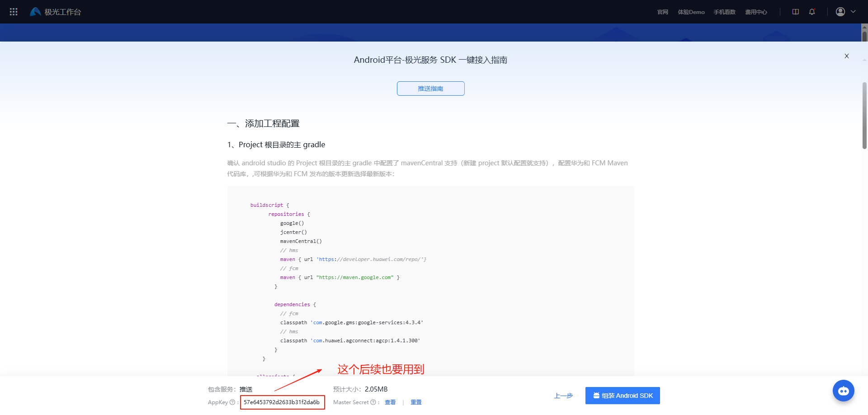Click the user account avatar icon
The width and height of the screenshot is (868, 415).
click(840, 12)
